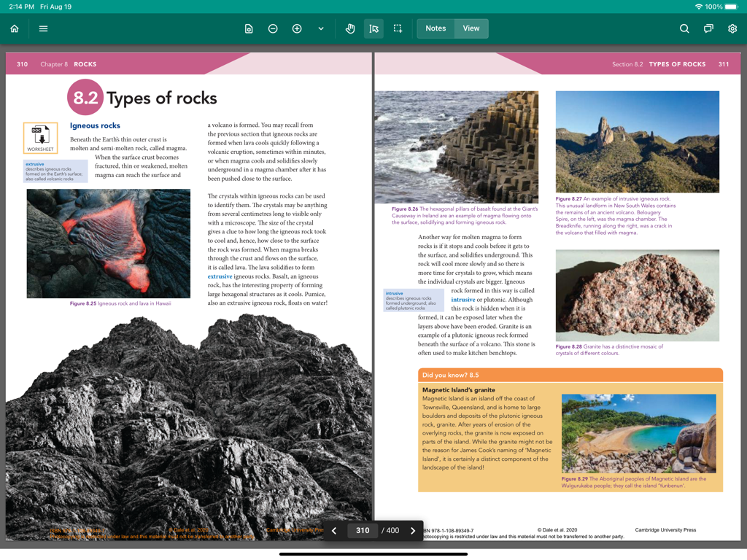This screenshot has width=747, height=560.
Task: Open the settings gear menu
Action: (732, 28)
